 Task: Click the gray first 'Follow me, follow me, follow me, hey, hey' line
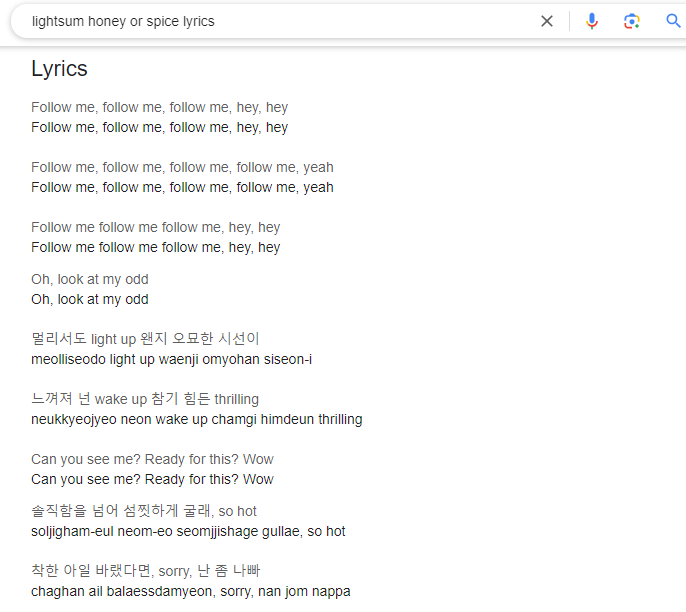point(160,107)
